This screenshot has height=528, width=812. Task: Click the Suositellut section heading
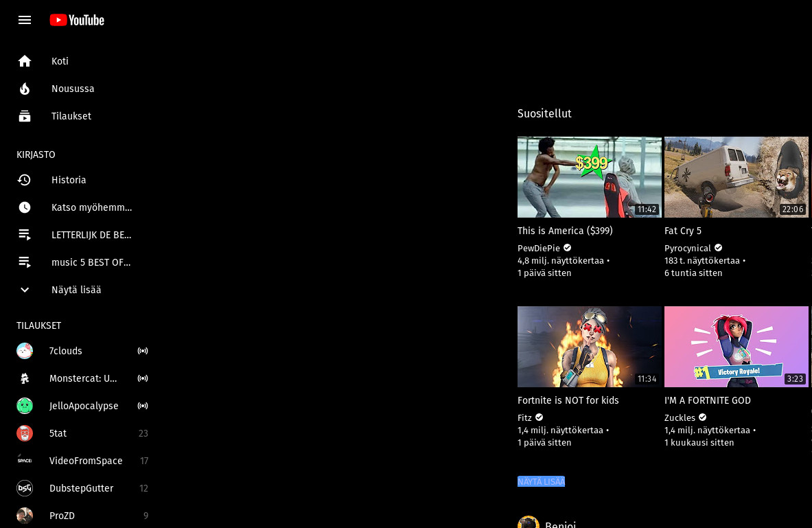point(544,113)
